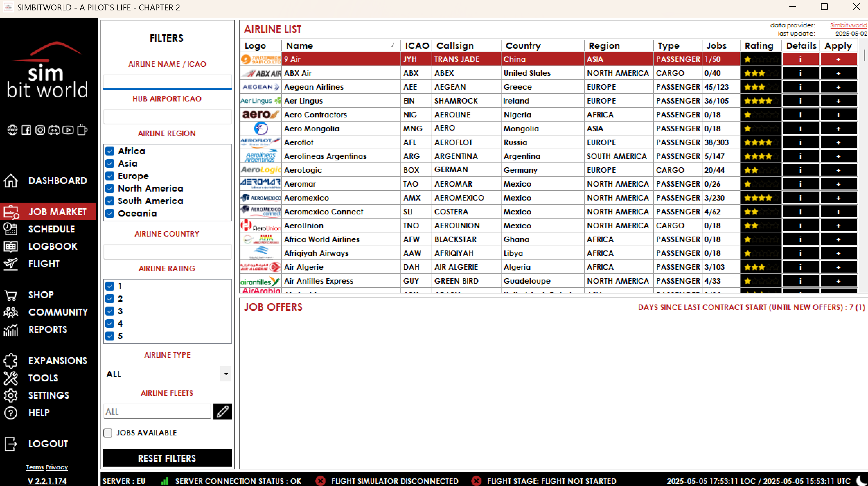Go to the Logbook section

53,246
